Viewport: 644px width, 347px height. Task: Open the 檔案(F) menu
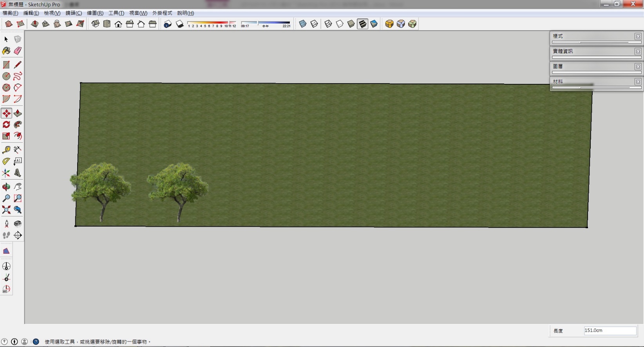click(x=11, y=13)
